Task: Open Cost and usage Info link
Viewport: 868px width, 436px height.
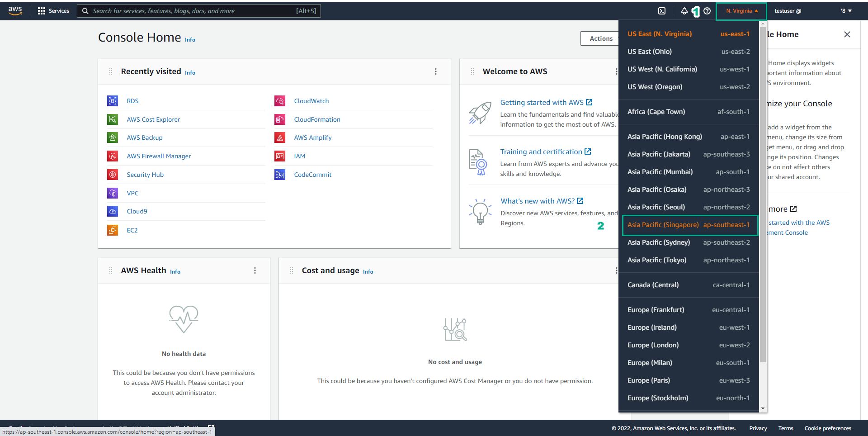Action: tap(368, 272)
